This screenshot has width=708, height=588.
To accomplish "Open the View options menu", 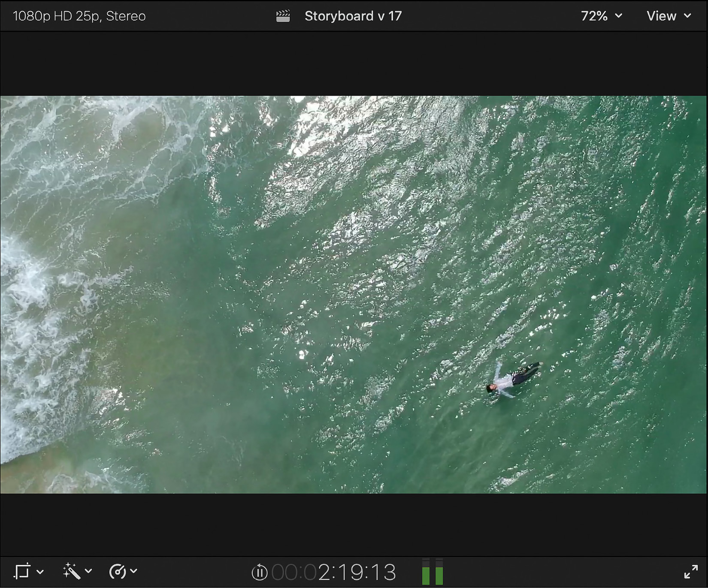I will pos(669,16).
